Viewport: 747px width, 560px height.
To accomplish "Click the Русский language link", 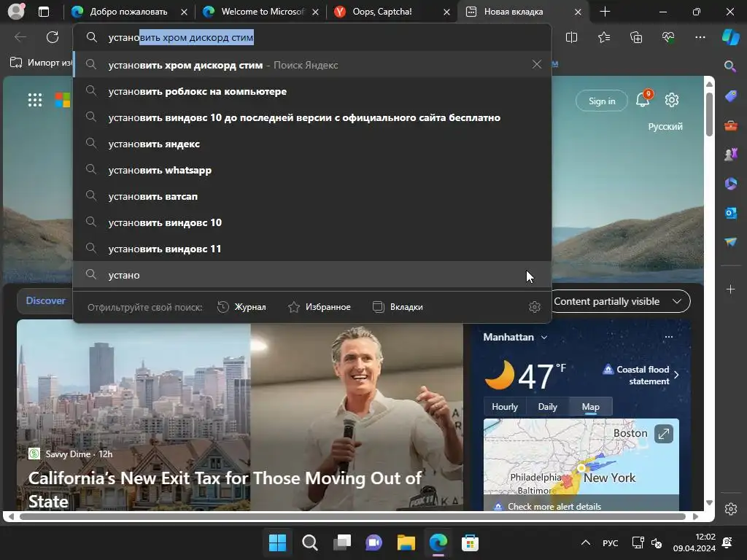I will (x=665, y=127).
